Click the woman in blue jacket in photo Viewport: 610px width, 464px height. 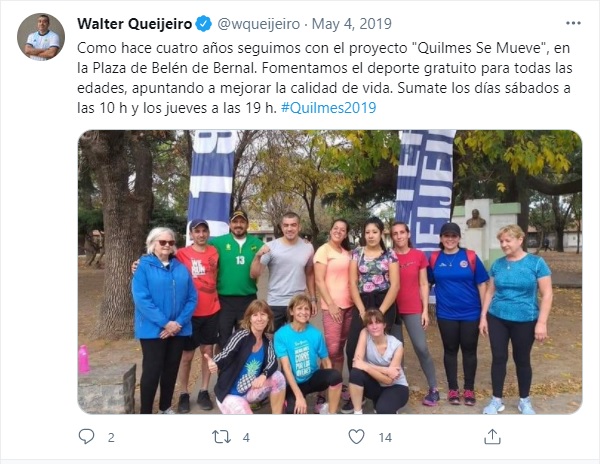click(x=163, y=320)
